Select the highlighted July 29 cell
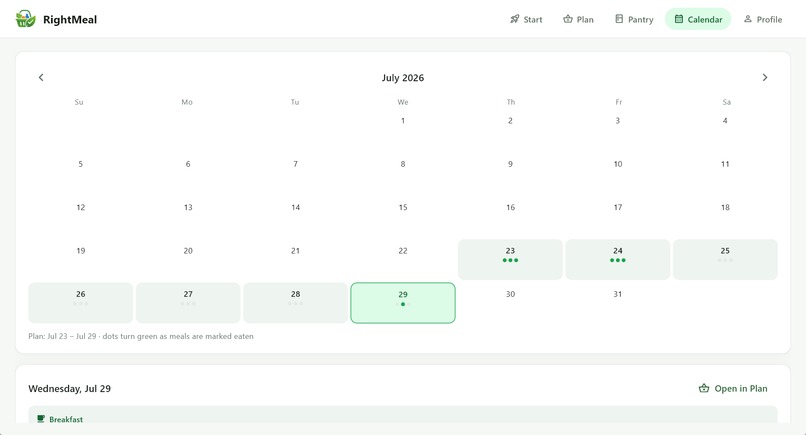This screenshot has width=806, height=435. click(403, 303)
